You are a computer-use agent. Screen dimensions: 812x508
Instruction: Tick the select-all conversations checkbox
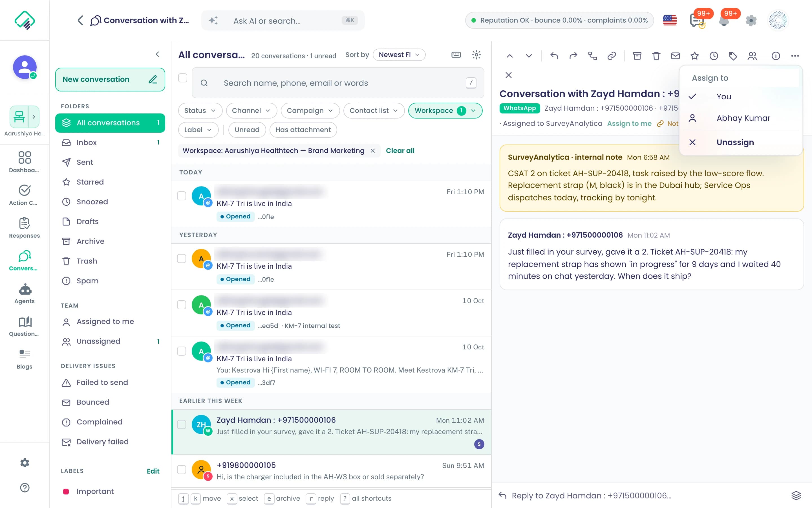[182, 78]
